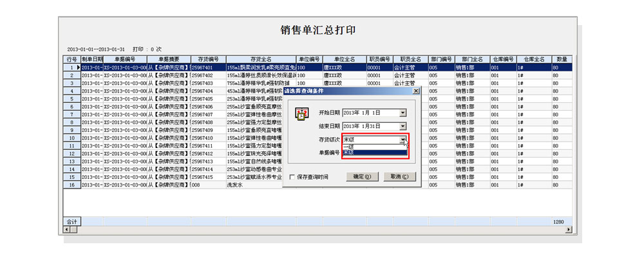
Task: Click the 部门编号 column header
Action: pyautogui.click(x=442, y=60)
